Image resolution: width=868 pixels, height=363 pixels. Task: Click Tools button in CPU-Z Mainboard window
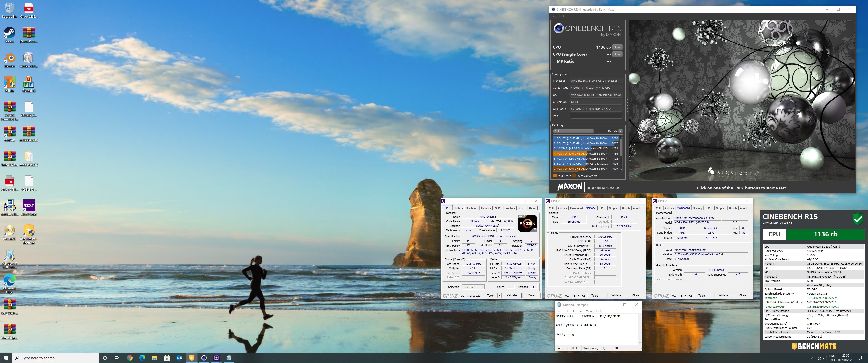point(701,295)
